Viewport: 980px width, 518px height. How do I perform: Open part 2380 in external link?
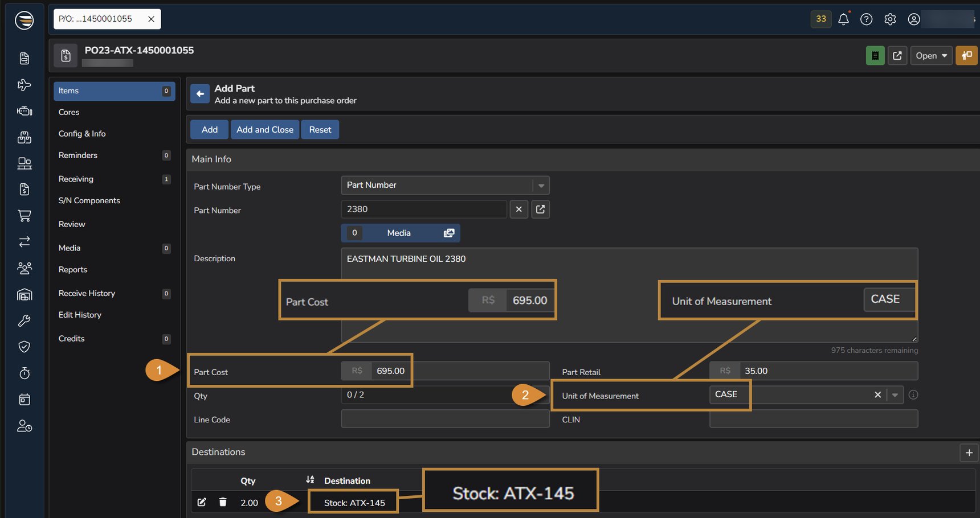click(x=540, y=209)
